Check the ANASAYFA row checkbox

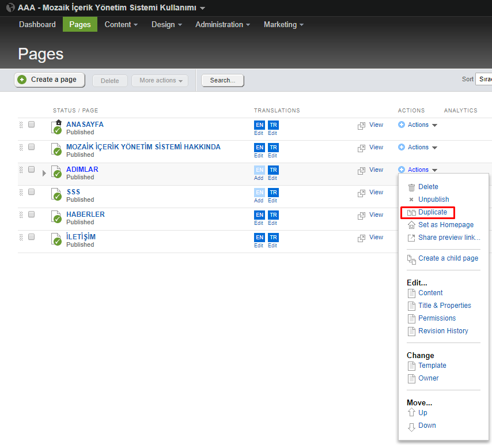[x=31, y=125]
